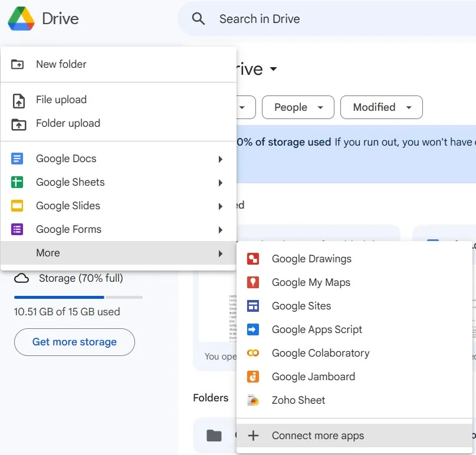This screenshot has height=455, width=476.
Task: Click Connect more apps option
Action: pyautogui.click(x=317, y=436)
